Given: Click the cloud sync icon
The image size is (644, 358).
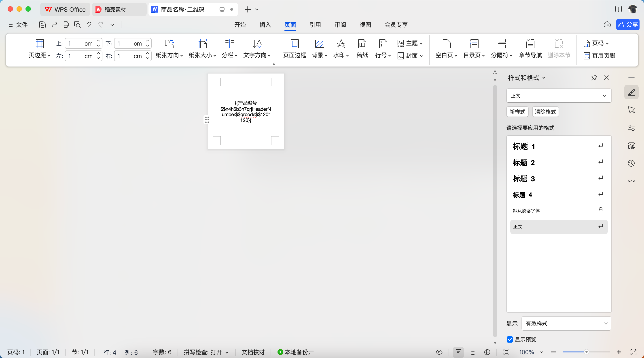Looking at the screenshot, I should (607, 25).
